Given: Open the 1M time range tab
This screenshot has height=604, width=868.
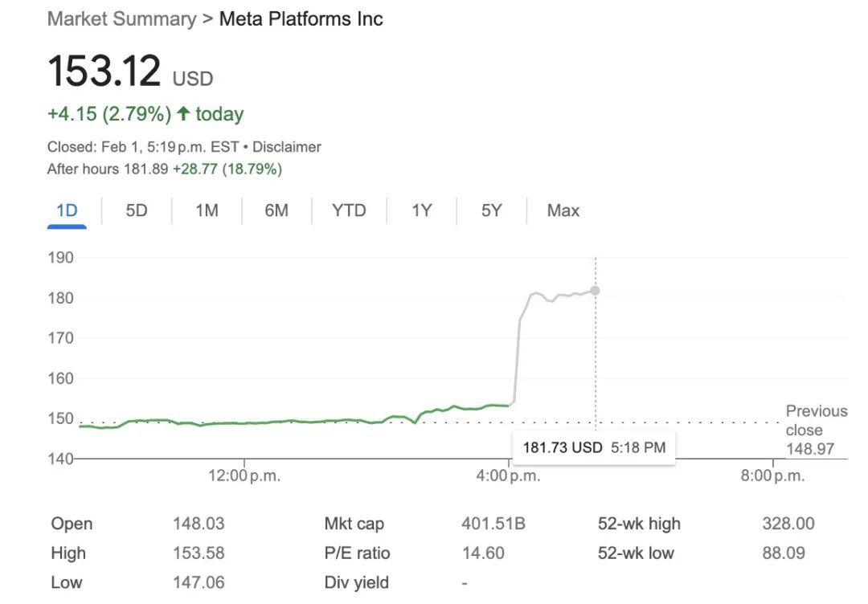Looking at the screenshot, I should [x=206, y=210].
